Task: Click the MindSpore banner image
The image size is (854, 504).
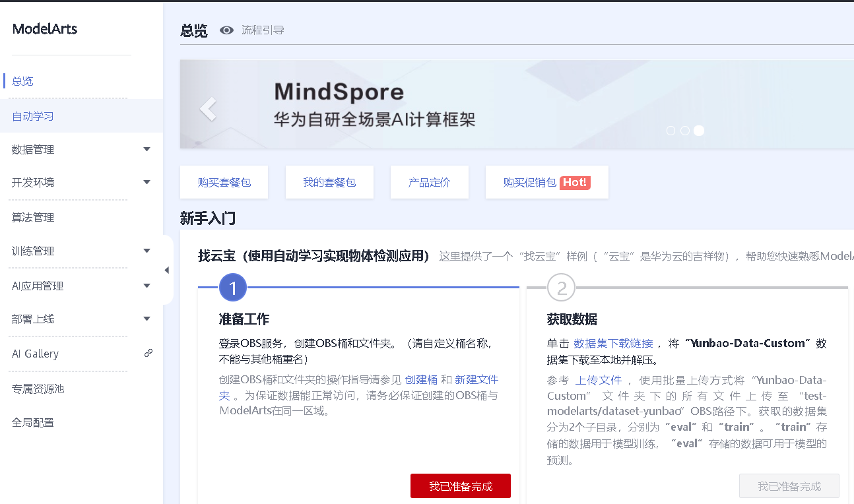Action: pos(517,104)
